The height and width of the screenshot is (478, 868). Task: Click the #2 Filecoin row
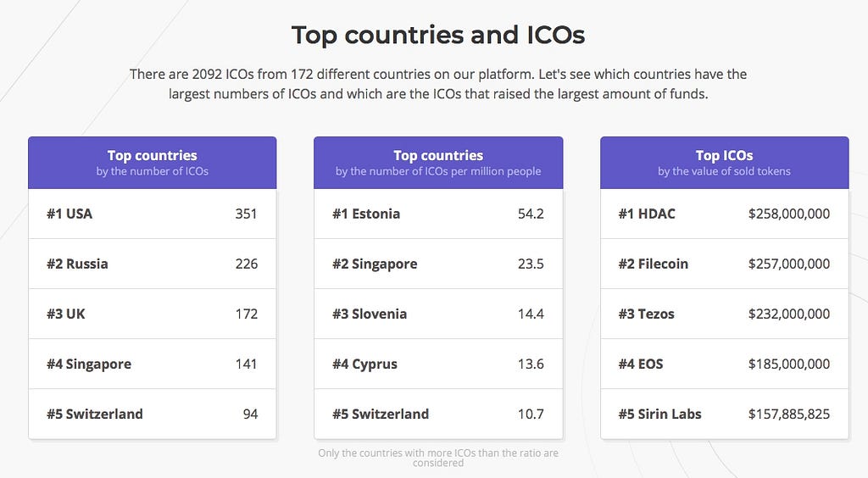(724, 264)
